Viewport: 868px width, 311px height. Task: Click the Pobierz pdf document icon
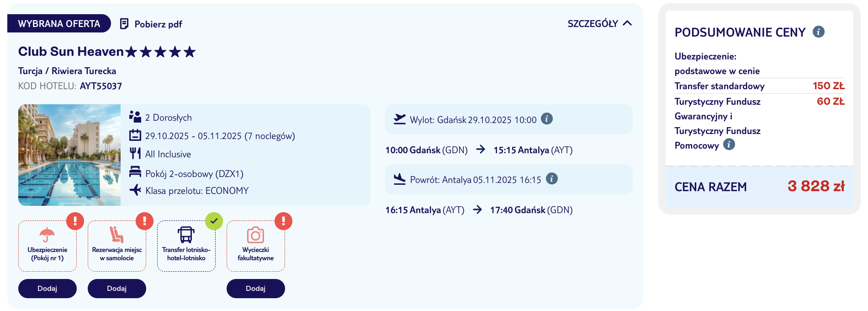pyautogui.click(x=124, y=24)
